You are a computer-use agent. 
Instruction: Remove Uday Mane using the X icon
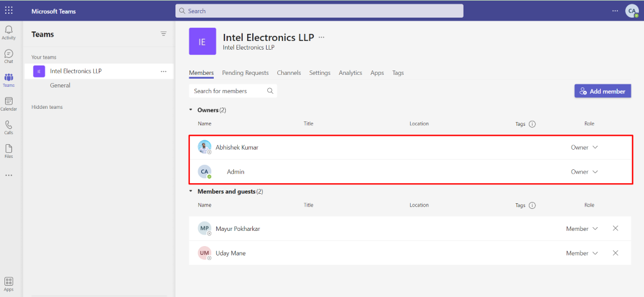(615, 253)
